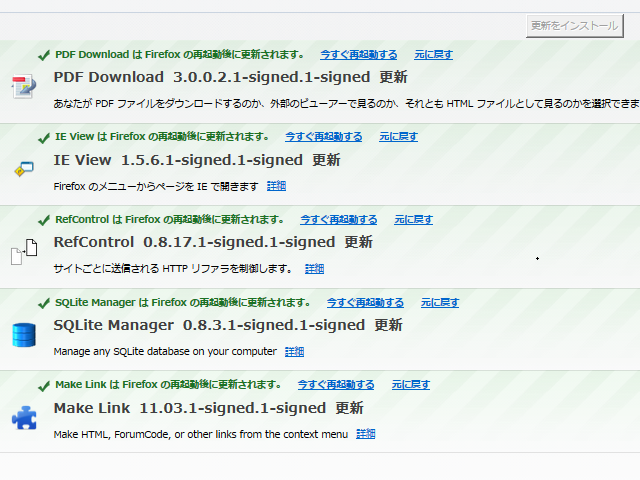Click 'Manage any SQLite database on your computer' text

click(165, 351)
